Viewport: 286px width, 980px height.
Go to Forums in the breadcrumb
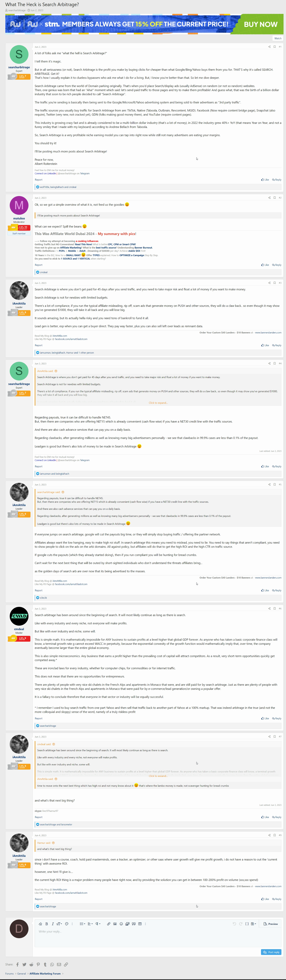pos(10,974)
